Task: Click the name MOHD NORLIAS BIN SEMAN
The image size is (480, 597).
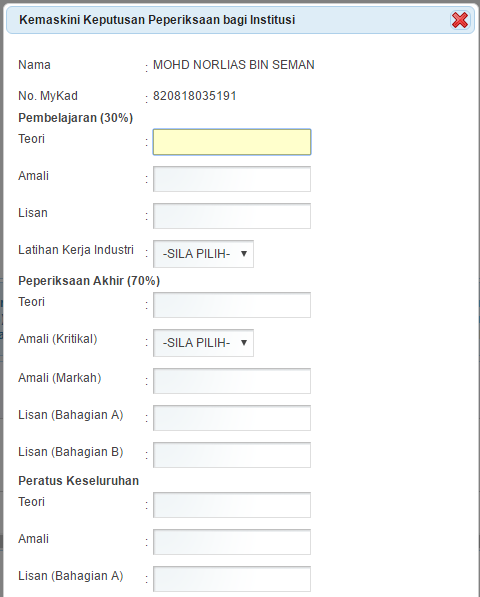Action: (x=234, y=65)
